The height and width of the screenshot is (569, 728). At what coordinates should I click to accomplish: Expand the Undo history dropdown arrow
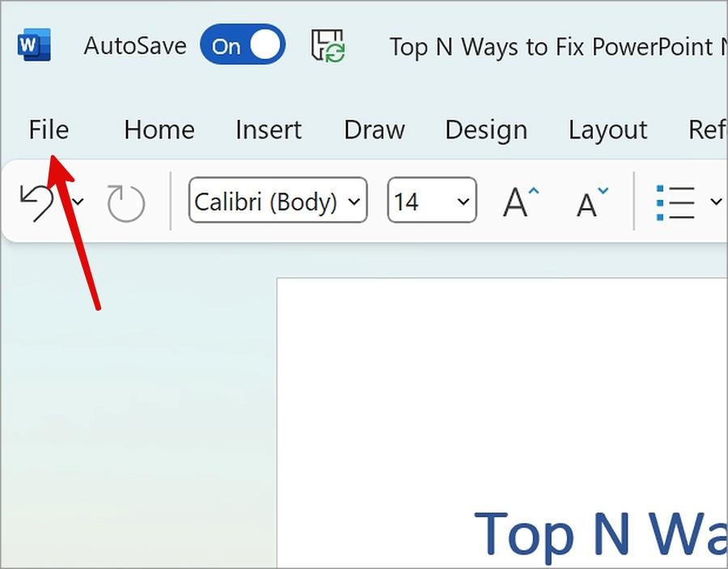[78, 202]
